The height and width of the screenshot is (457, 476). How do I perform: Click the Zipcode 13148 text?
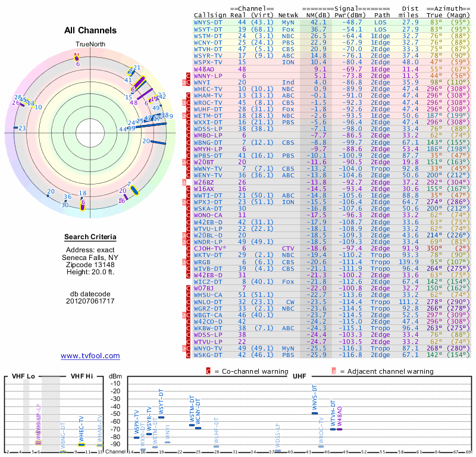point(90,265)
